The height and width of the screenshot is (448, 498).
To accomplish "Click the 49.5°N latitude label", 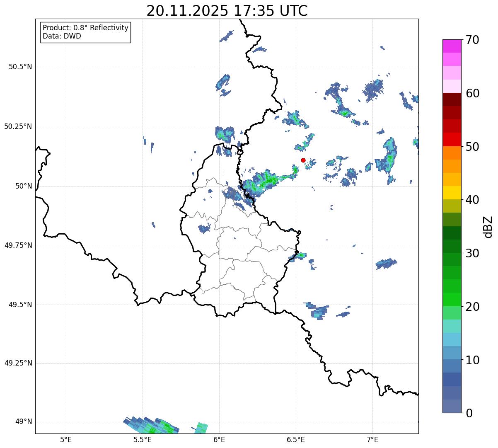I will point(20,305).
